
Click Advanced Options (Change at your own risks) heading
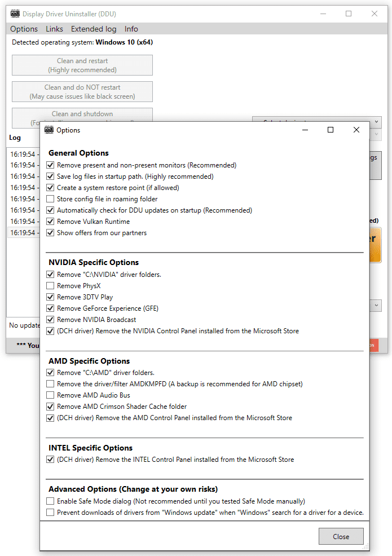[133, 489]
